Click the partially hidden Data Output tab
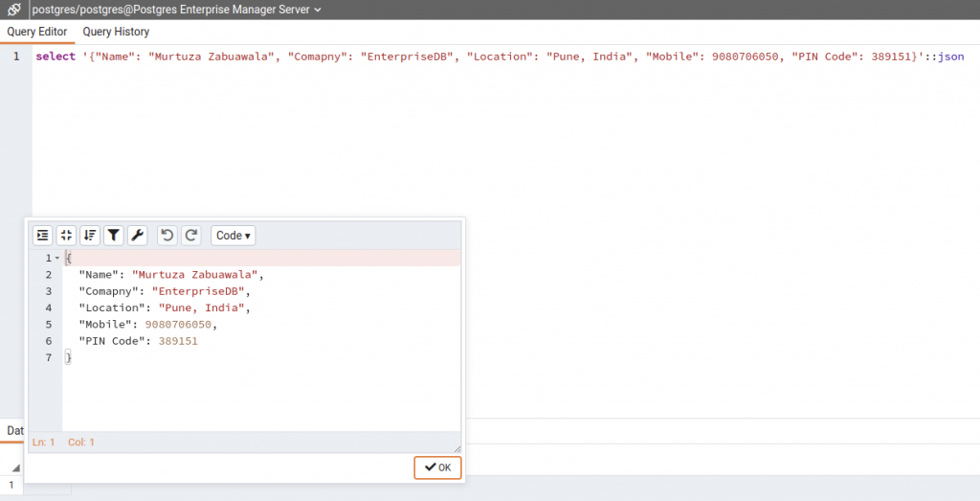 (13, 431)
